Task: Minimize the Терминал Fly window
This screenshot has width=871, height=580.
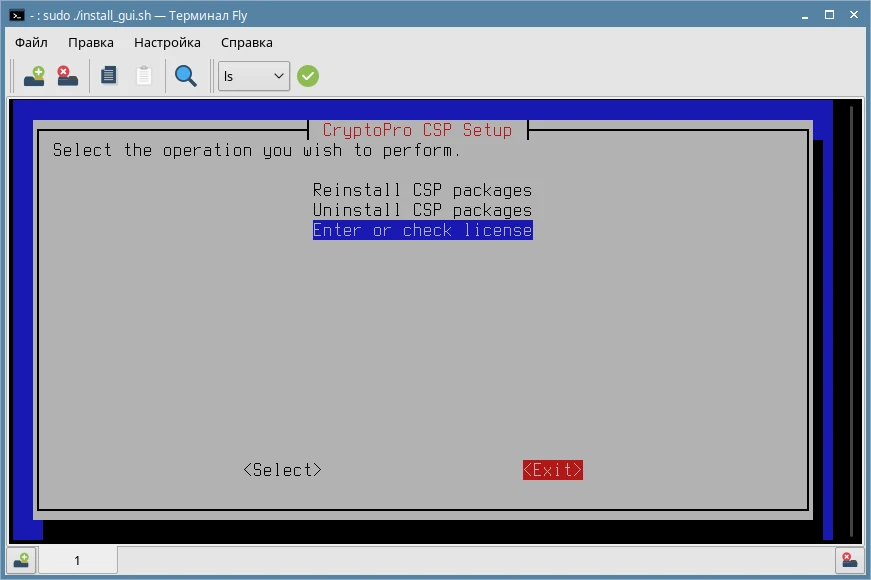Action: tap(805, 16)
